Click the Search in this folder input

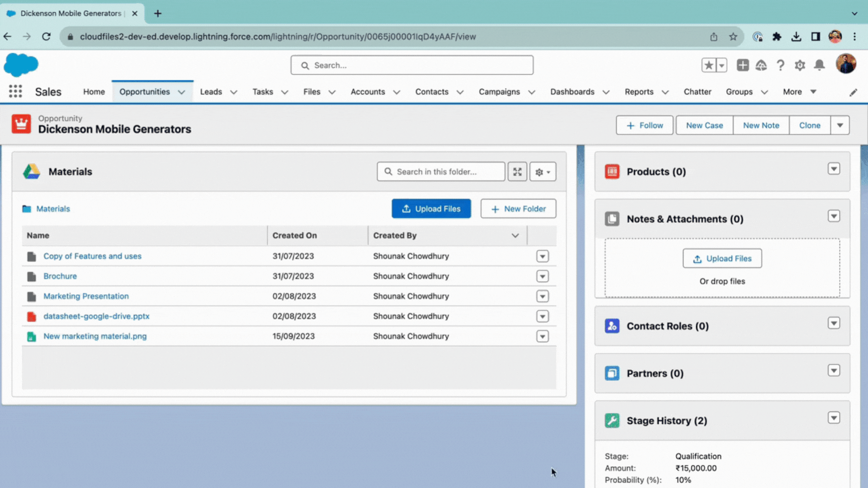pos(441,172)
